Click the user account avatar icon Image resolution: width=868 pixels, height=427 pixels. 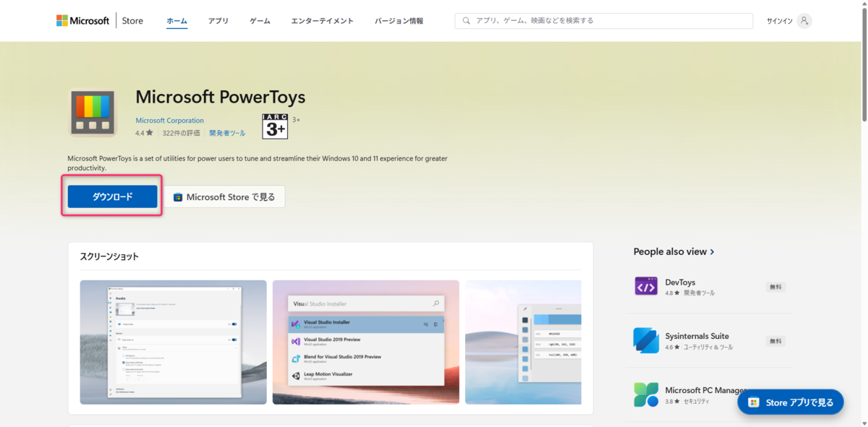pos(804,21)
